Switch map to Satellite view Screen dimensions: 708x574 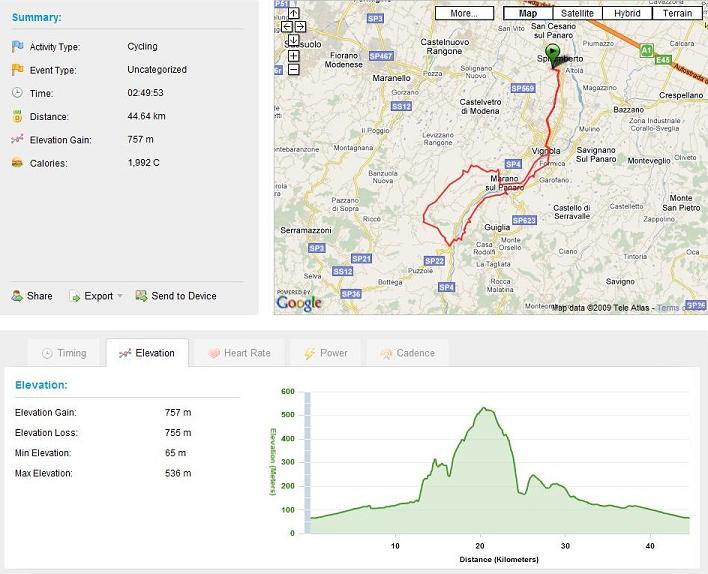tap(578, 13)
